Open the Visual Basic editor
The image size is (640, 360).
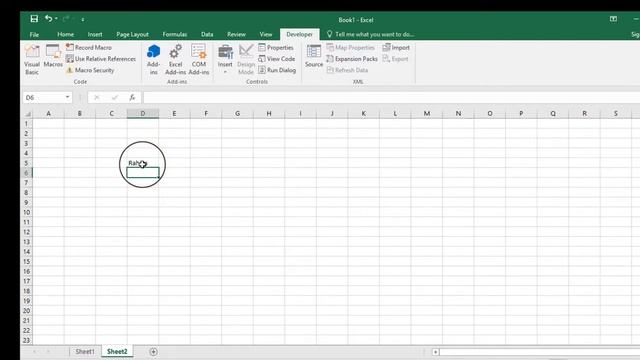click(x=32, y=60)
